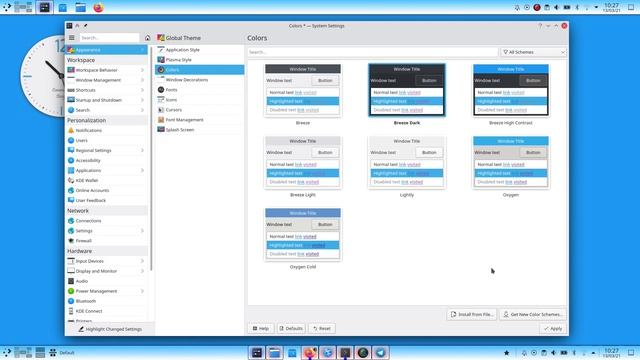Open KDE Connect settings
This screenshot has height=360, width=640.
tap(107, 311)
